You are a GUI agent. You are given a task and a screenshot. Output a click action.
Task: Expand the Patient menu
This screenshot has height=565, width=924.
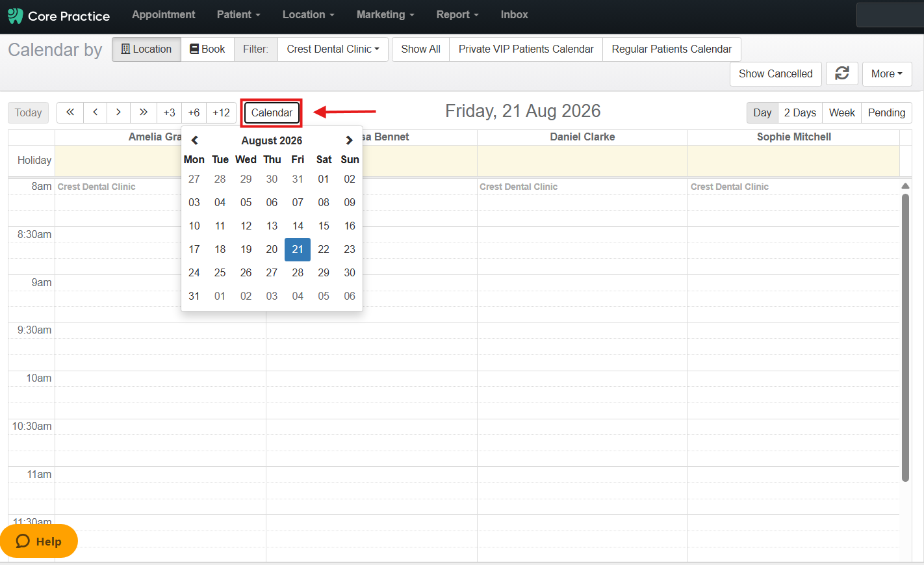click(x=238, y=14)
